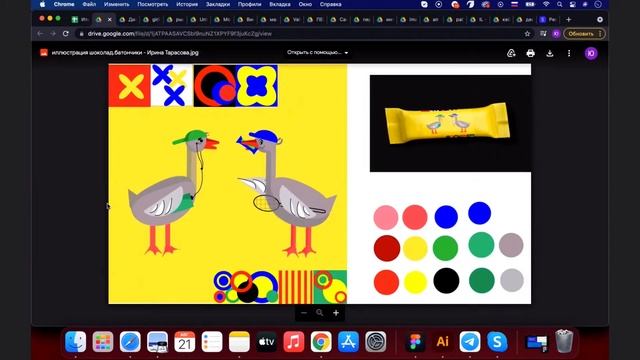Open the Apple menu

42,4
